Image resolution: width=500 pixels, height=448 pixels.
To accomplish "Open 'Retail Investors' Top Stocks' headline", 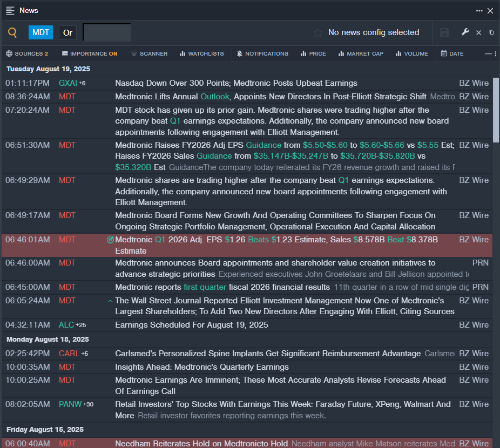I will pyautogui.click(x=283, y=410).
